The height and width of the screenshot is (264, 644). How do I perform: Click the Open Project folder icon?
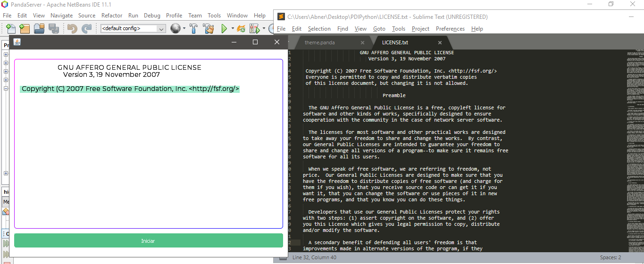39,29
